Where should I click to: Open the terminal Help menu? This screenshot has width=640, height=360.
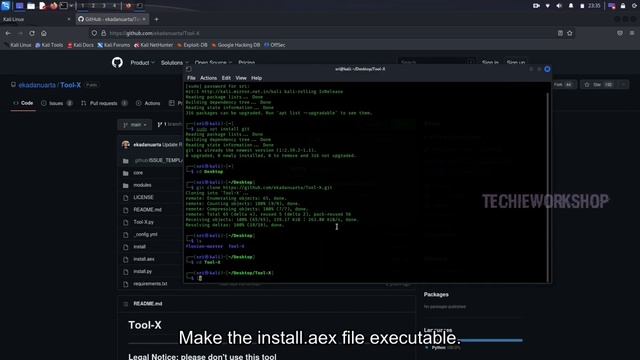pos(256,78)
